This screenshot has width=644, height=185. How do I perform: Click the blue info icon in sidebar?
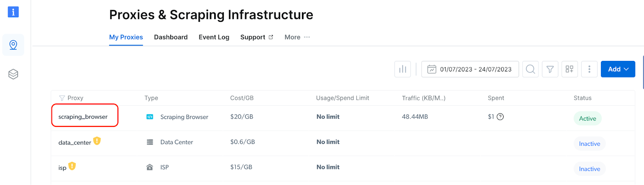tap(13, 12)
